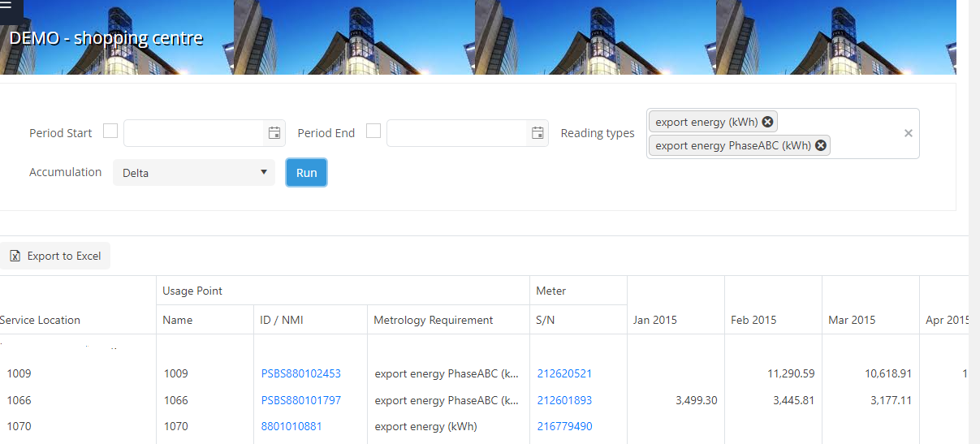The image size is (980, 444).
Task: Expand the Accumulation Delta dropdown
Action: pyautogui.click(x=194, y=173)
